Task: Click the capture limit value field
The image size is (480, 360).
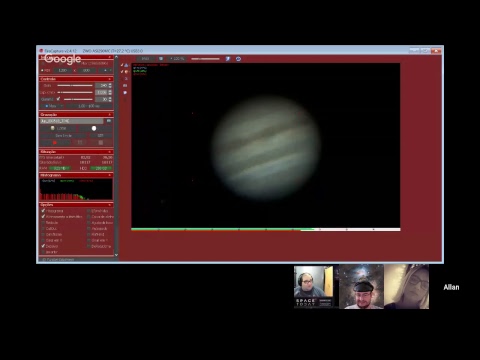Action: pyautogui.click(x=100, y=136)
